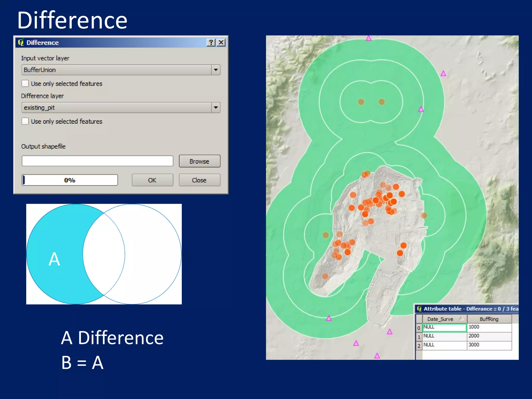Image resolution: width=532 pixels, height=399 pixels.
Task: Click the Close button
Action: point(199,180)
